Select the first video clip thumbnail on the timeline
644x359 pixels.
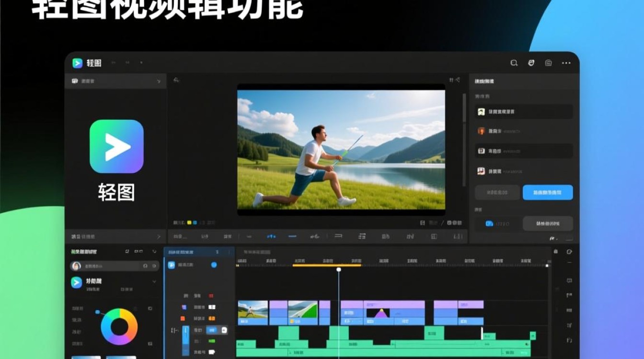point(253,309)
